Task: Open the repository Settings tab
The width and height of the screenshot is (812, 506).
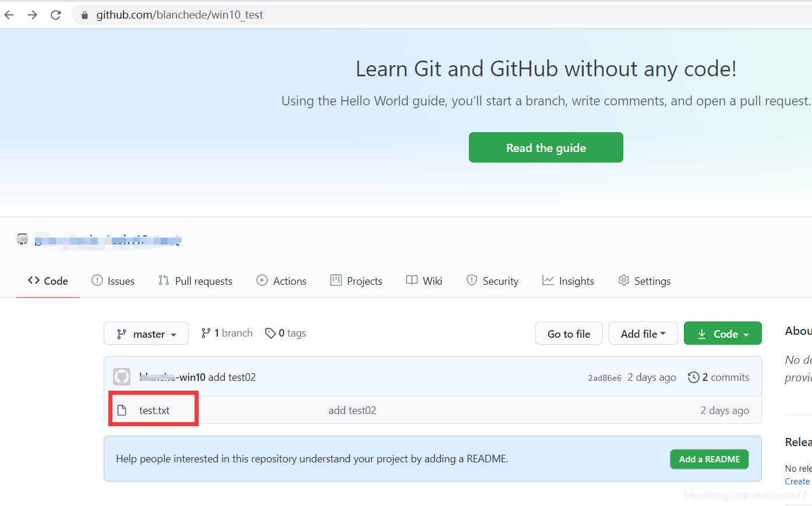Action: click(x=644, y=281)
